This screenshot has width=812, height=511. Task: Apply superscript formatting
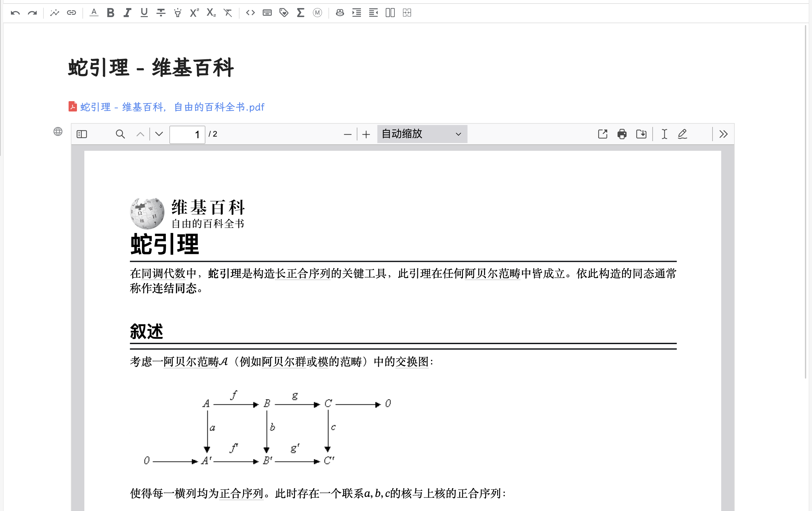(x=194, y=13)
